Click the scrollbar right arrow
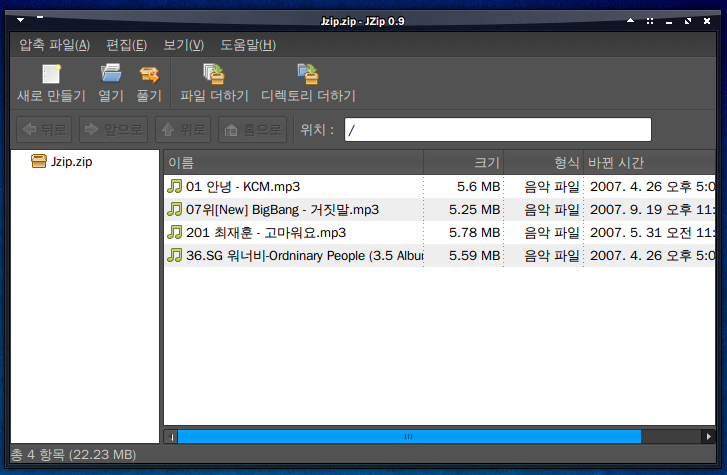The width and height of the screenshot is (727, 475). pyautogui.click(x=708, y=436)
